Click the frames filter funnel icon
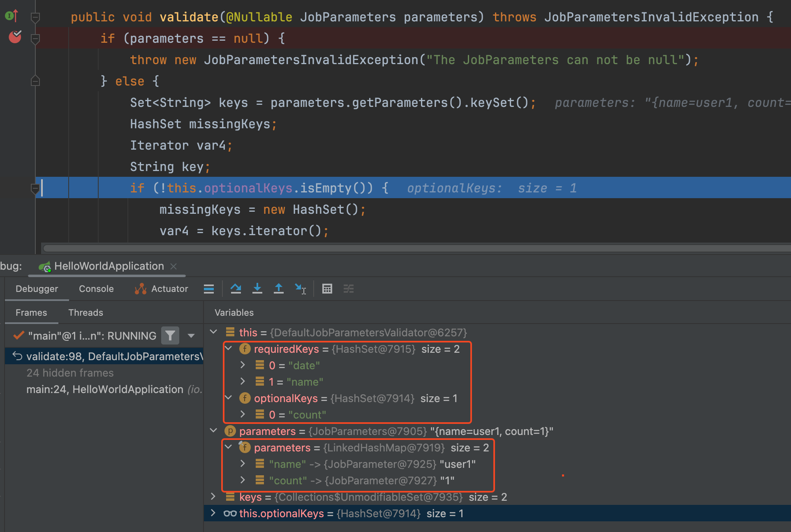 (x=170, y=335)
